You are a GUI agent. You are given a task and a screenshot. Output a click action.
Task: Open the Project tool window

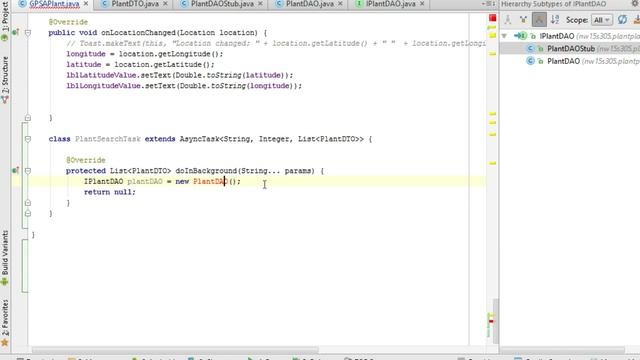click(x=5, y=20)
